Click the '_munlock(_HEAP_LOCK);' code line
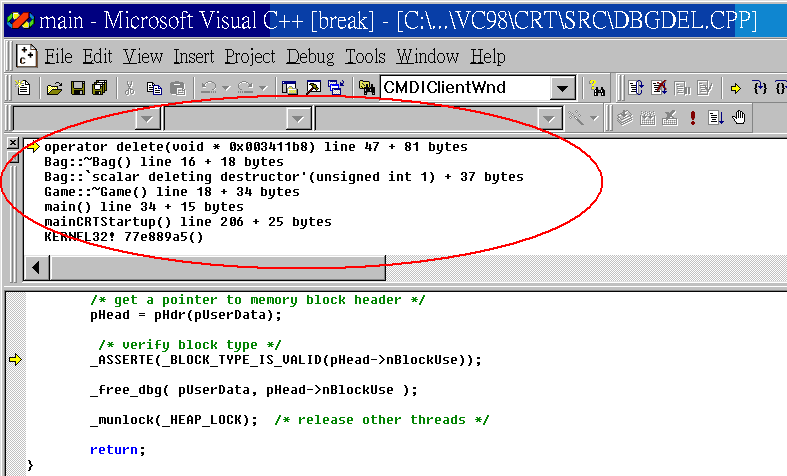787x476 pixels. tap(174, 420)
